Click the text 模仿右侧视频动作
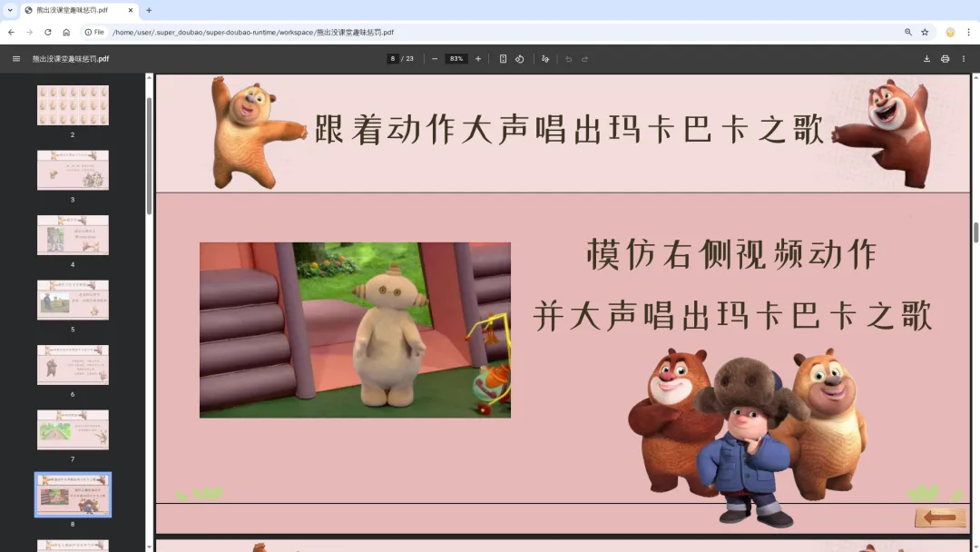980x552 pixels. tap(731, 254)
